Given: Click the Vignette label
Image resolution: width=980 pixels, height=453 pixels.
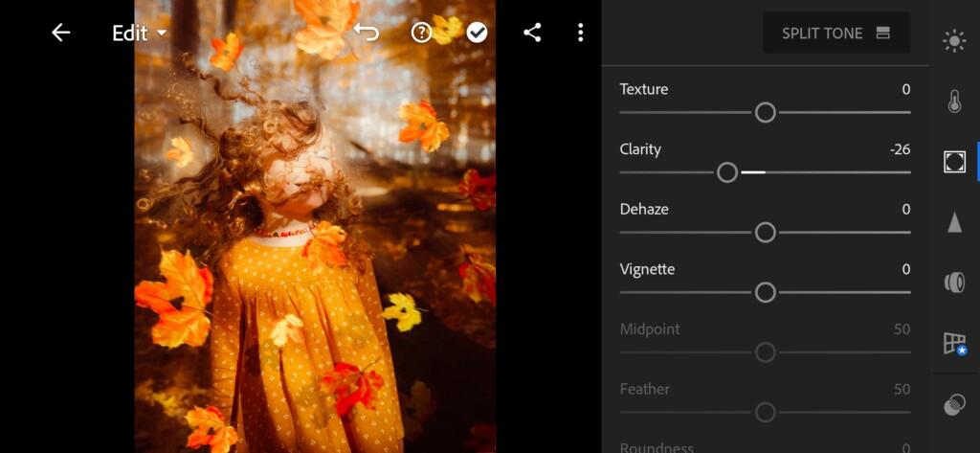Looking at the screenshot, I should [x=647, y=269].
